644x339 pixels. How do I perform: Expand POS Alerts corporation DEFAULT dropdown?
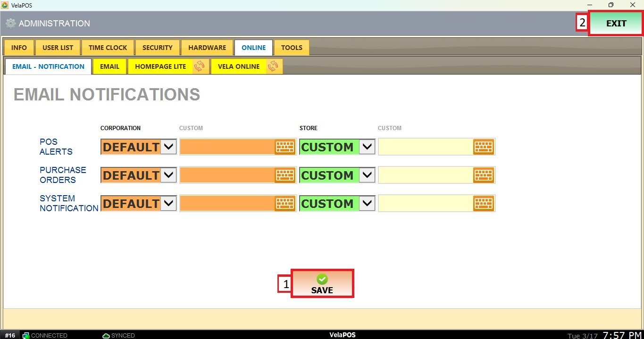coord(169,147)
